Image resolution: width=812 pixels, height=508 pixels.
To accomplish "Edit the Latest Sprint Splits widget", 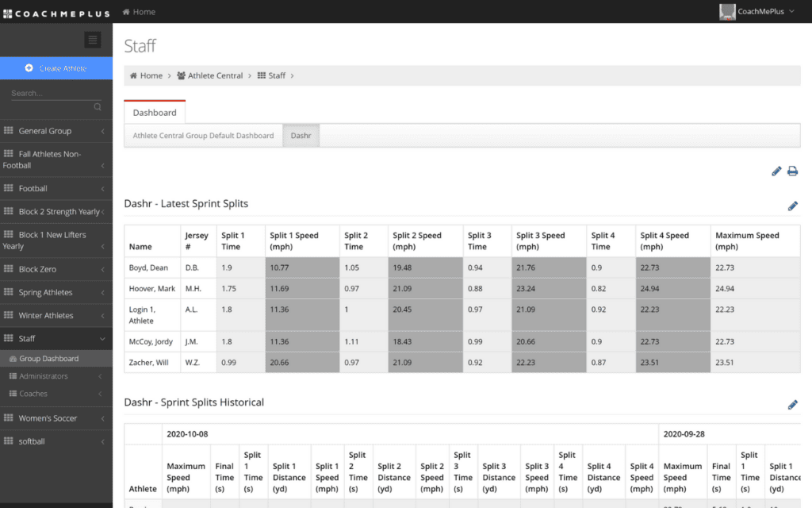I will 793,206.
